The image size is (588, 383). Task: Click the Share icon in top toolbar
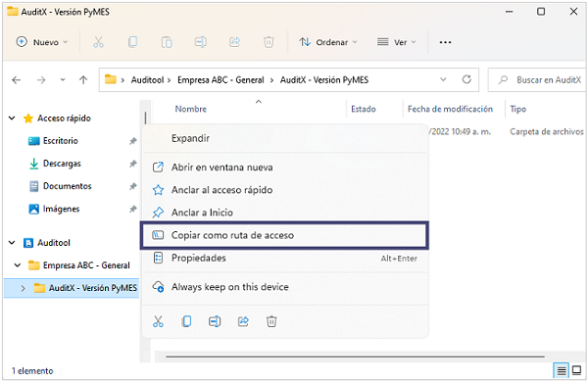(x=235, y=42)
